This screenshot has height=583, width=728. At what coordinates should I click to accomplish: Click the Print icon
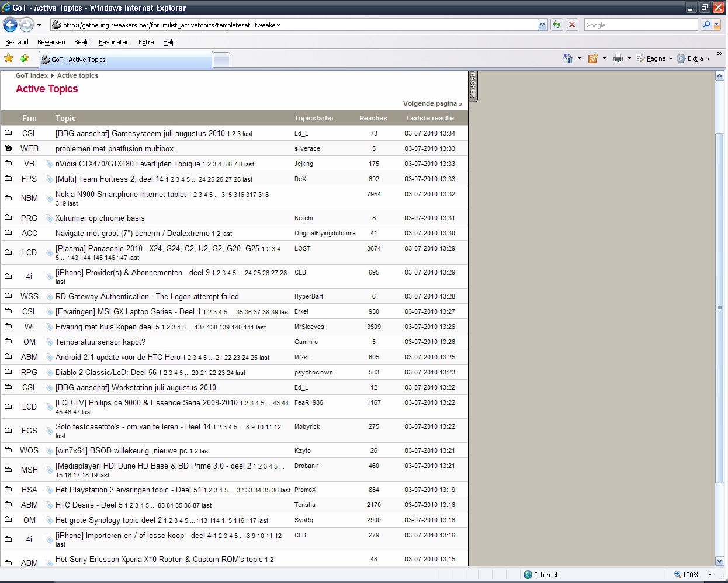(618, 58)
